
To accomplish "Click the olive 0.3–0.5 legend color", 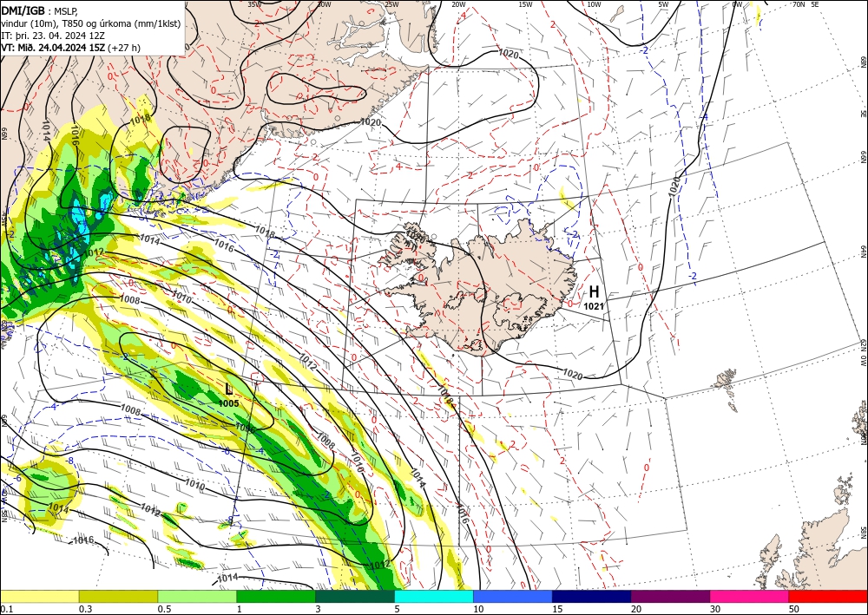I will tap(118, 596).
